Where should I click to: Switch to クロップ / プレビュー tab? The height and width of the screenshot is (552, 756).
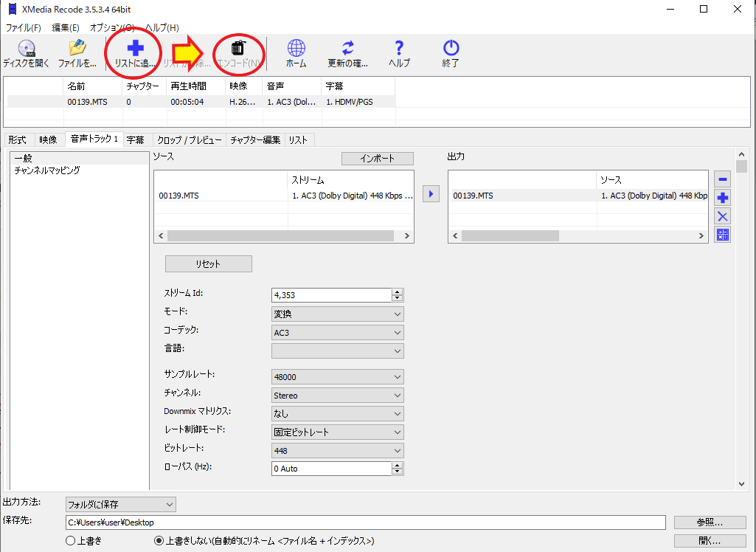[190, 140]
